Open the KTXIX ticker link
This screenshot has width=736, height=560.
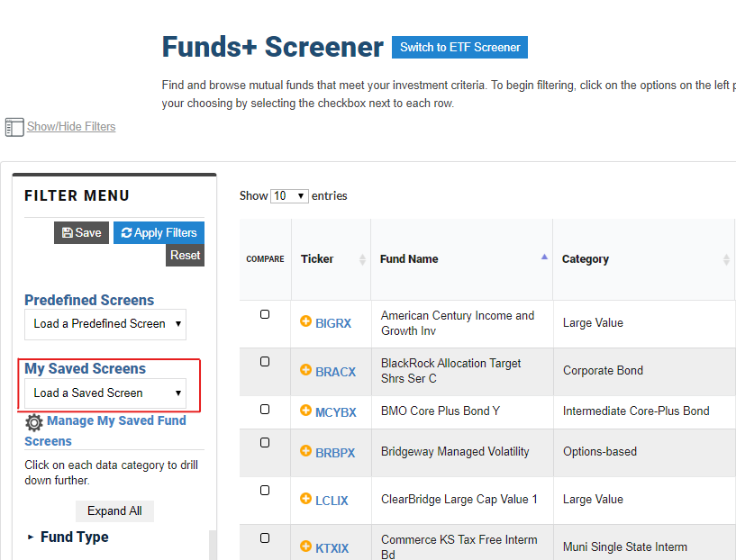pos(332,548)
